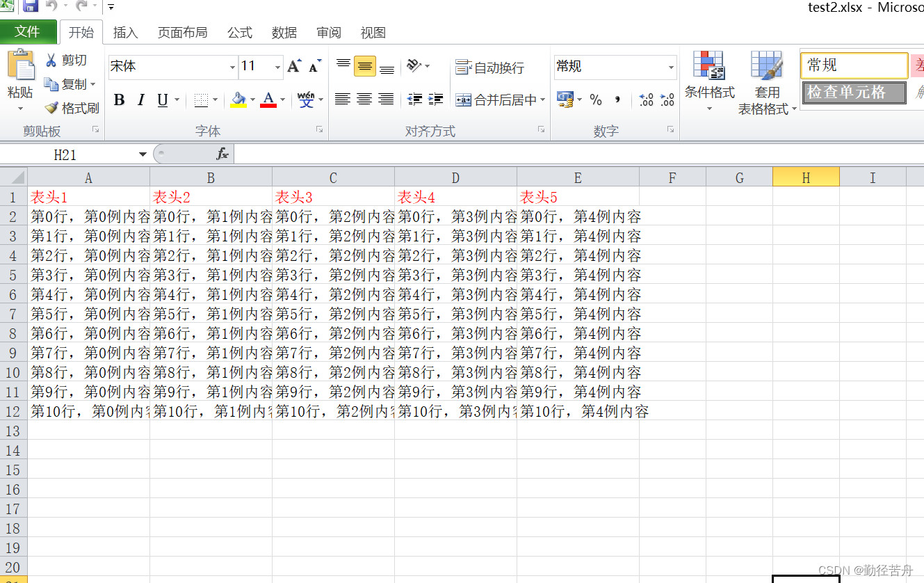The width and height of the screenshot is (924, 583).
Task: Click the Cut (剪切) scissors button
Action: [67, 61]
